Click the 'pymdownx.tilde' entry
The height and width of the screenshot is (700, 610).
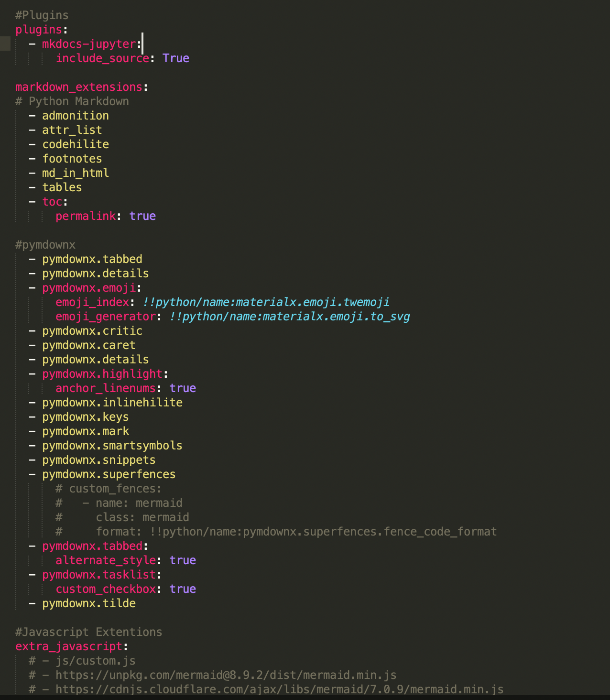[89, 603]
